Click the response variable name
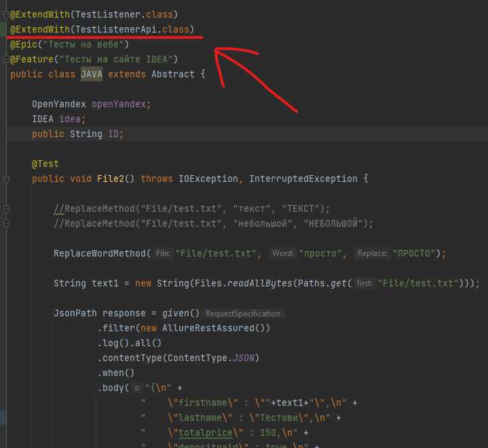 tap(124, 313)
